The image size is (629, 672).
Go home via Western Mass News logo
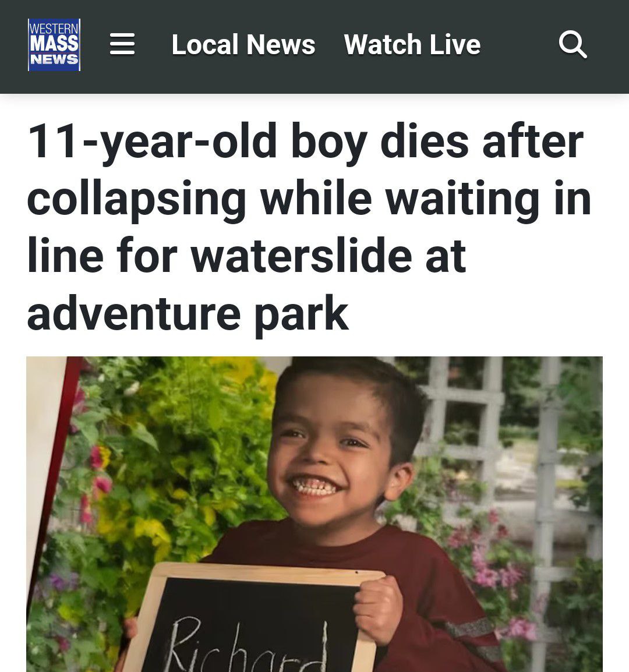[x=54, y=45]
